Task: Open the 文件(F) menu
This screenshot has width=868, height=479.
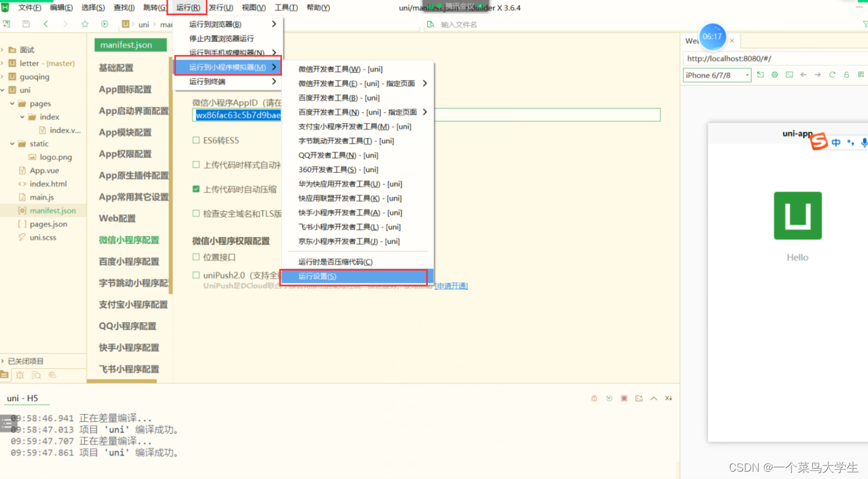Action: 29,7
